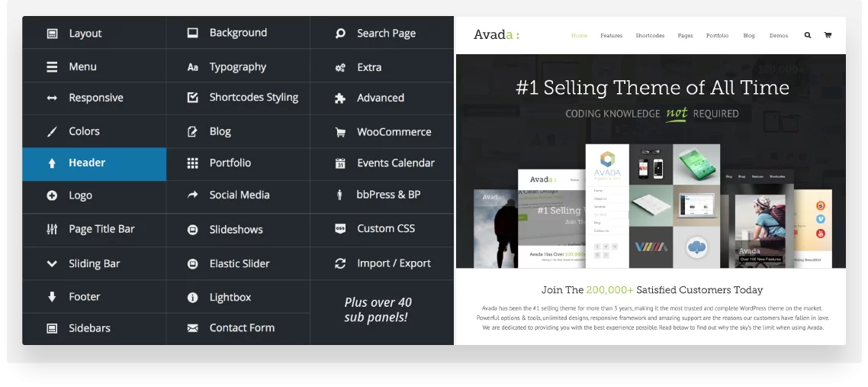Click the Social Media share icon
This screenshot has height=387, width=868.
(193, 195)
